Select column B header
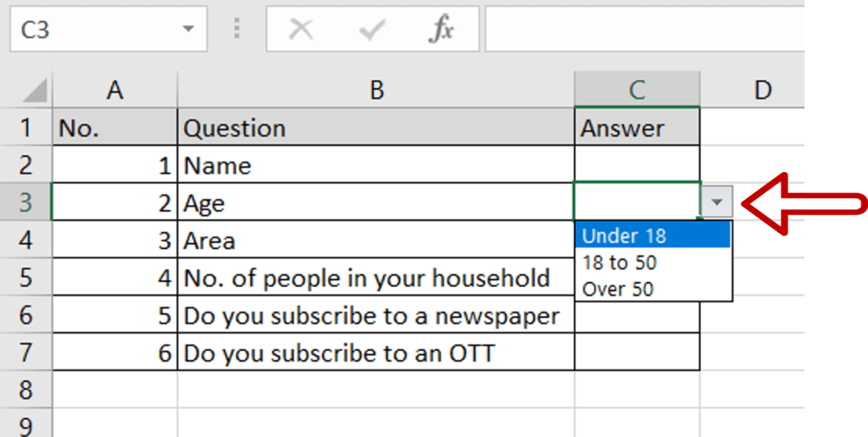The height and width of the screenshot is (437, 868). (376, 89)
